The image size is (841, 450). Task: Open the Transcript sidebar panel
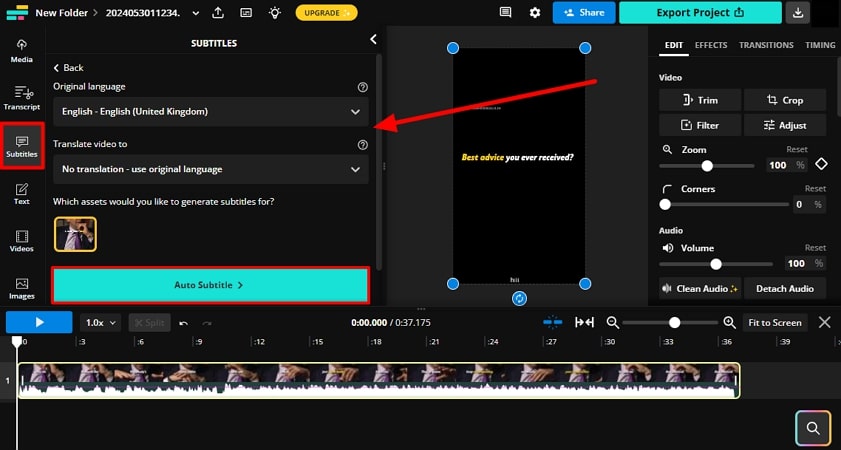(21, 98)
